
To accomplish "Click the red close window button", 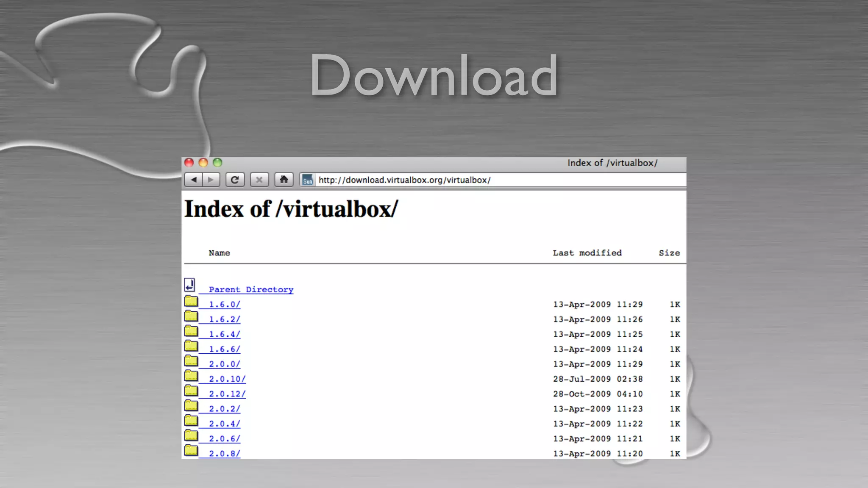I will click(x=189, y=163).
